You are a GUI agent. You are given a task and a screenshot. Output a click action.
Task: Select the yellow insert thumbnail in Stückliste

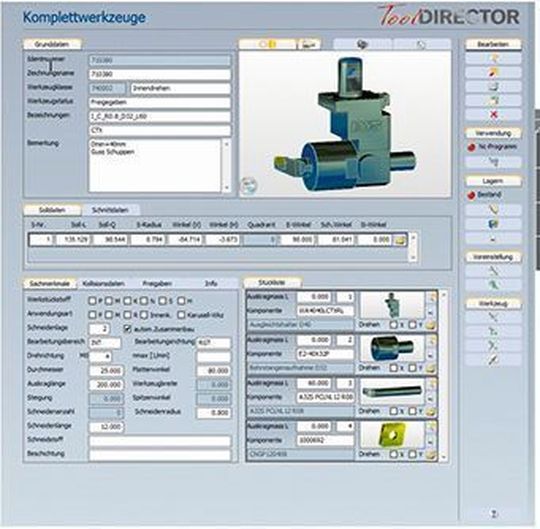392,435
